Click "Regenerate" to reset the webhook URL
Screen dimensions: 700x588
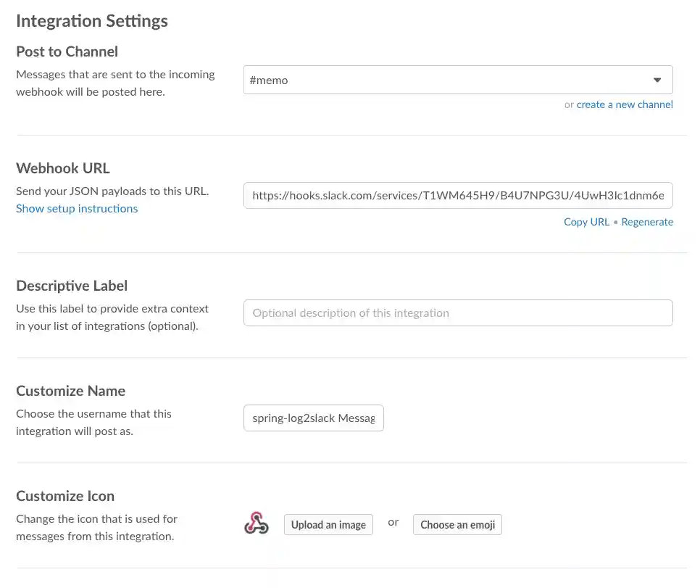click(647, 222)
